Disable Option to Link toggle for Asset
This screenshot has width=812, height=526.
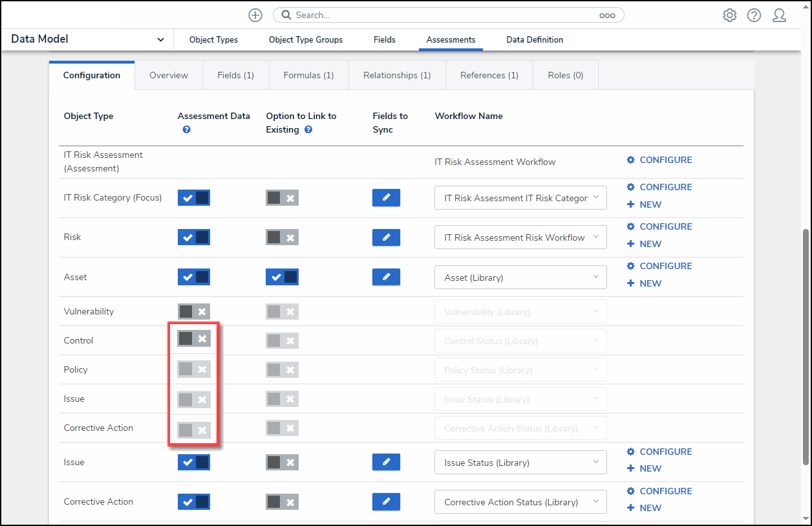pyautogui.click(x=282, y=277)
